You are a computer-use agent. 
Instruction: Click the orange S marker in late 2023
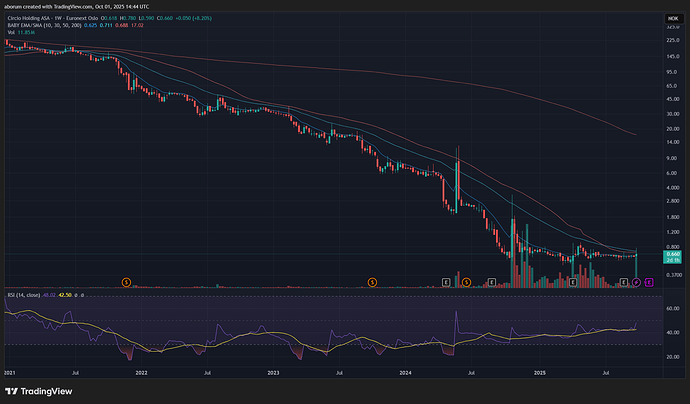372,283
